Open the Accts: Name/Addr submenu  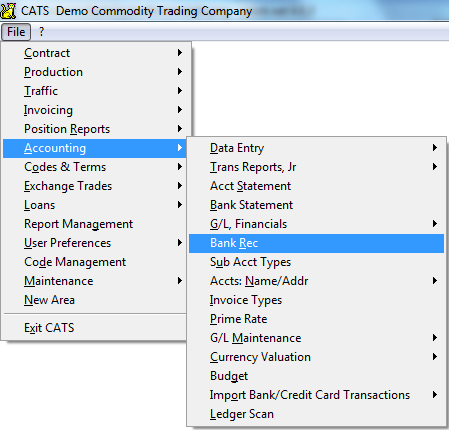316,281
